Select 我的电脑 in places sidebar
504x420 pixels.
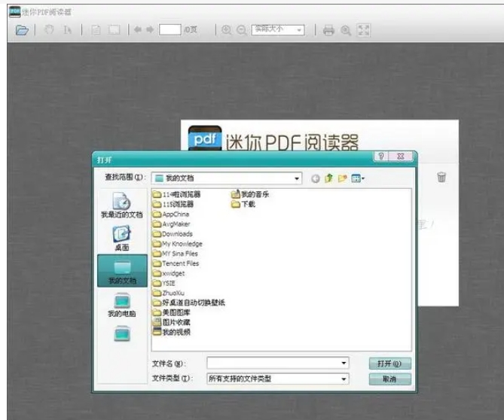[122, 305]
